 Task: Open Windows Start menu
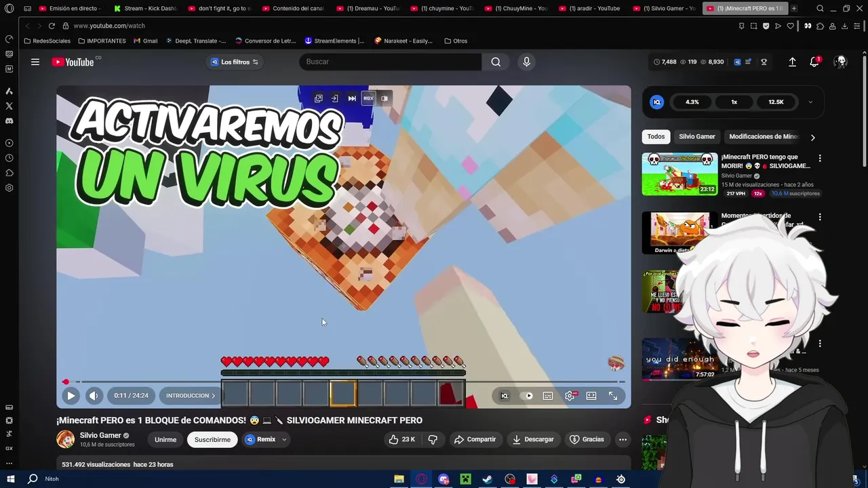11,479
